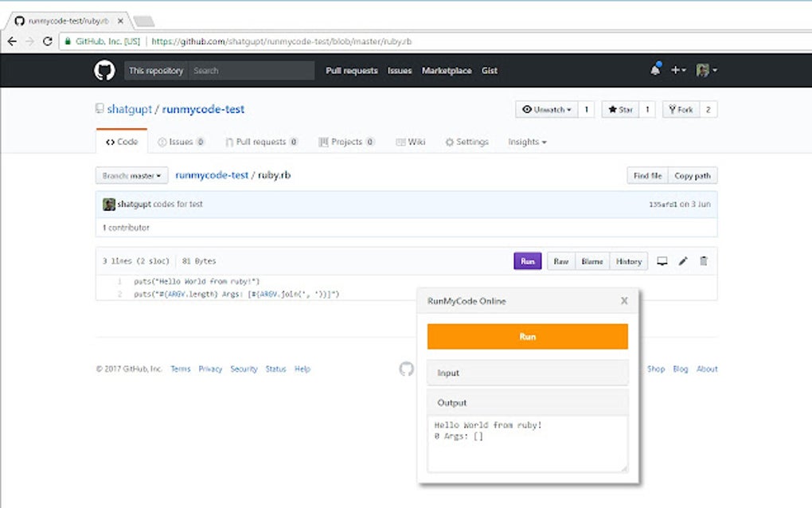Switch to the Pull requests tab
812x508 pixels.
tap(262, 142)
